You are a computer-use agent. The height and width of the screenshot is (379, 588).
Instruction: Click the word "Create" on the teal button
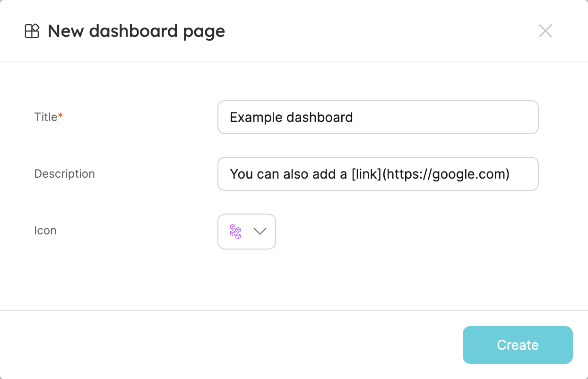pos(518,345)
